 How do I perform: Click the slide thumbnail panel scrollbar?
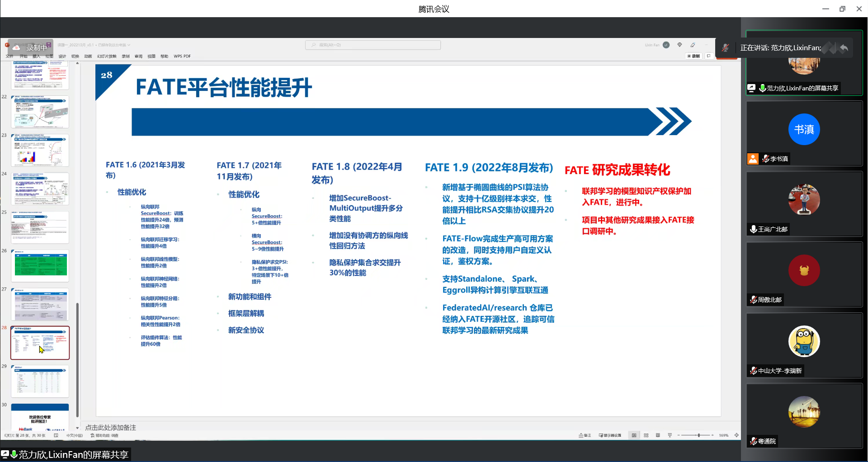coord(77,360)
